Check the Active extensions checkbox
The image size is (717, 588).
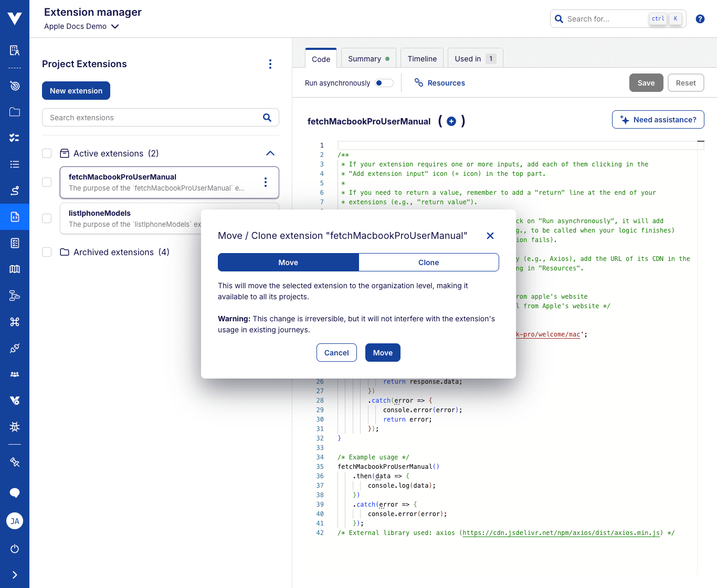pos(47,153)
